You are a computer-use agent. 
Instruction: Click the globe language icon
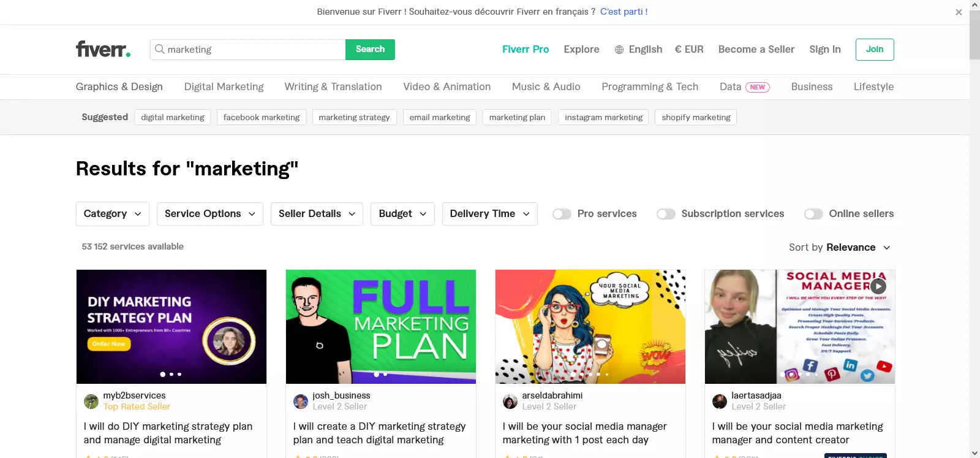pyautogui.click(x=619, y=50)
